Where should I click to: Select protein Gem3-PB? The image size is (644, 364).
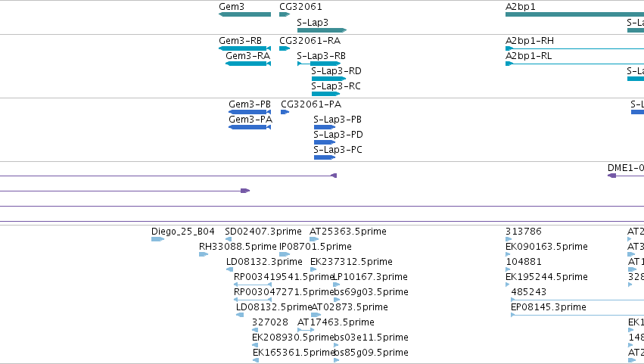(250, 112)
